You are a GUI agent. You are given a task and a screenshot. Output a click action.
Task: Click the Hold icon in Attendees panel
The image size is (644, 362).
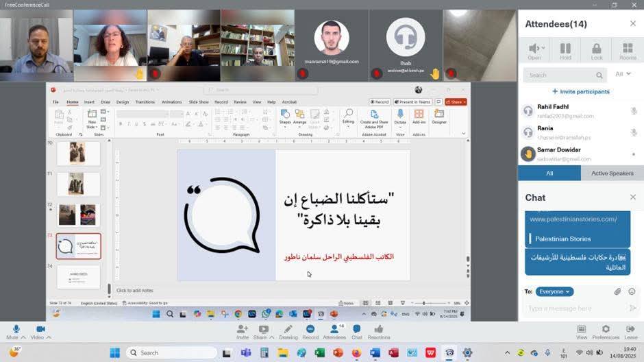(x=565, y=50)
